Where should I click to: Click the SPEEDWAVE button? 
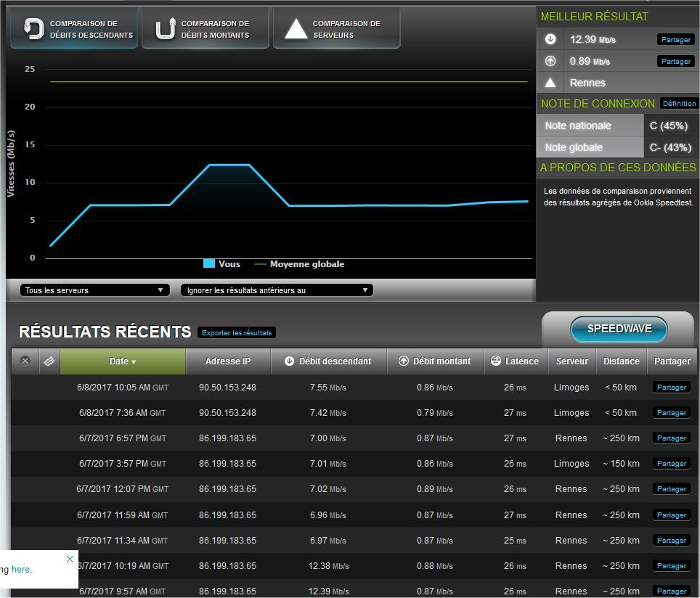coord(618,328)
